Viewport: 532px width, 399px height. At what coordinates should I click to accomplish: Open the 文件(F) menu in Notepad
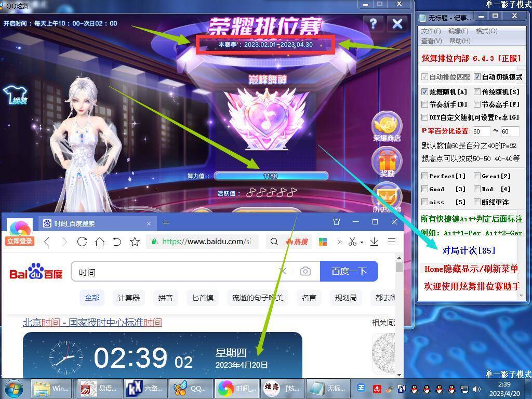pyautogui.click(x=431, y=31)
